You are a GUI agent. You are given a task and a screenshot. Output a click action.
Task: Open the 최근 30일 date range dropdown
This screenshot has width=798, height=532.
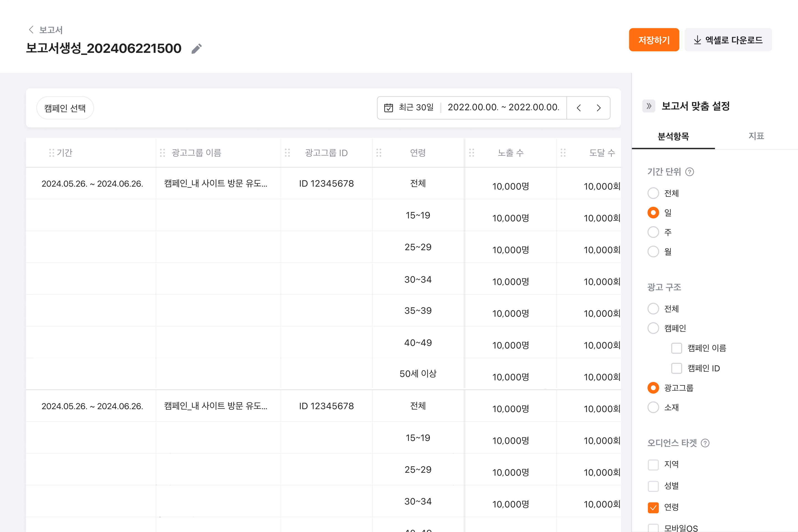click(416, 108)
